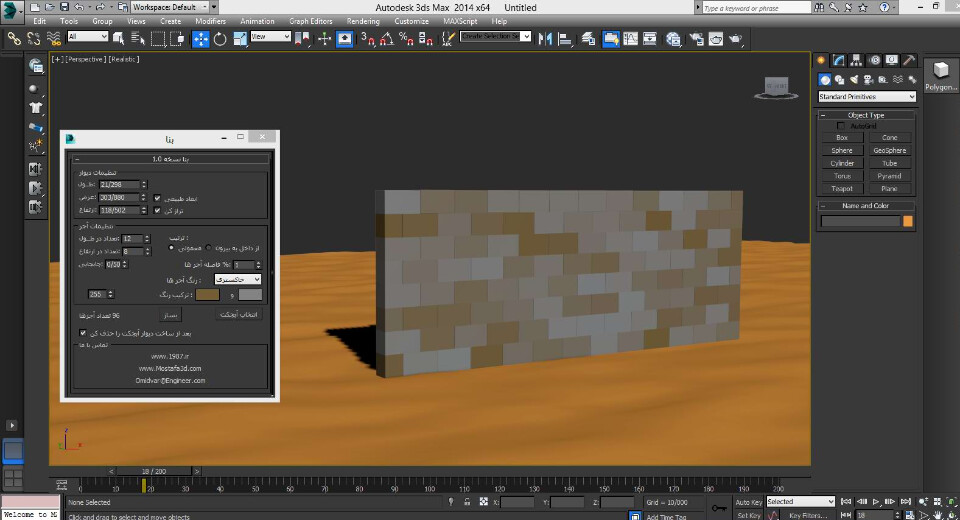Open the Modifiers menu
Image resolution: width=960 pixels, height=520 pixels.
[210, 21]
